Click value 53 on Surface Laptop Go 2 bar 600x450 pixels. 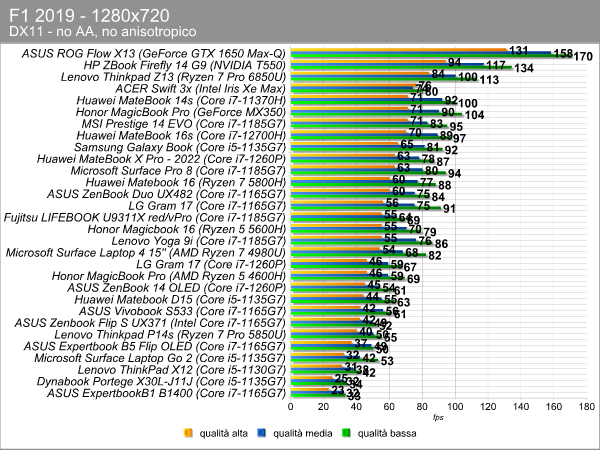click(387, 361)
